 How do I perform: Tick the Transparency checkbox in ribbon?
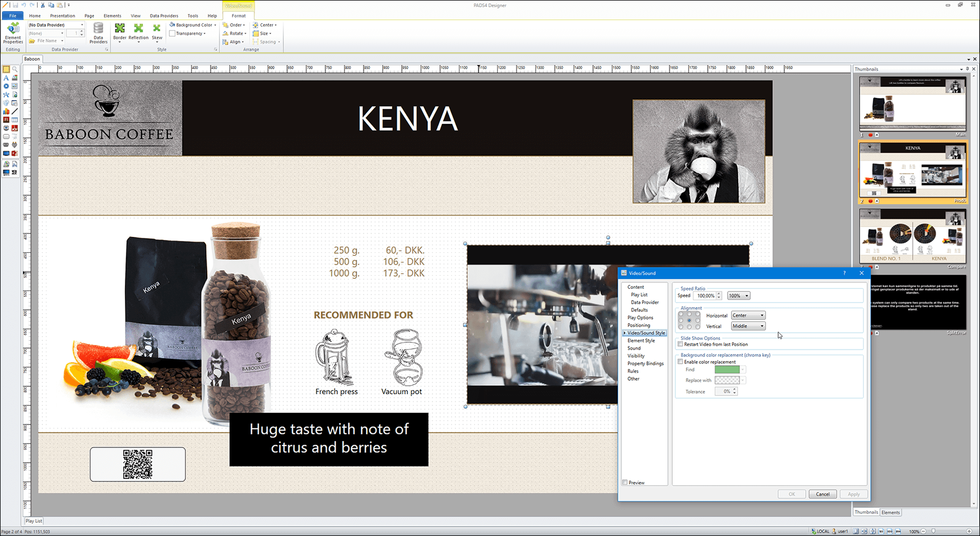(173, 34)
